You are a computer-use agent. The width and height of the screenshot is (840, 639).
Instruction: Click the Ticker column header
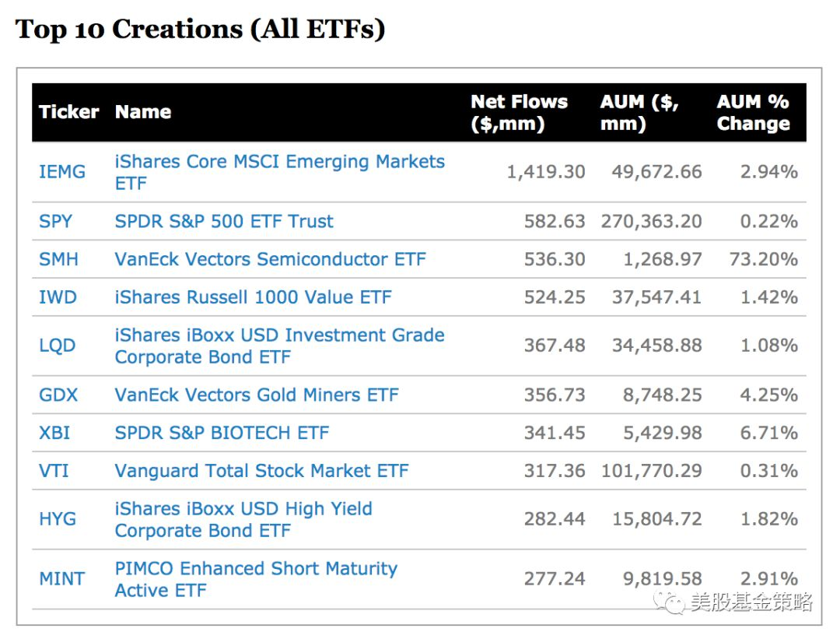coord(69,112)
